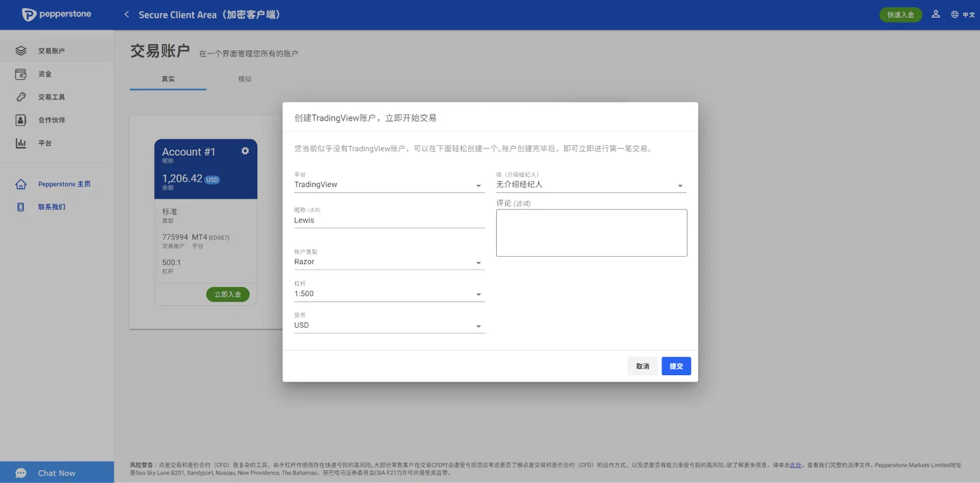Click dialog title 创建TradingView账户
Screen dimensions: 980x483
tap(365, 118)
